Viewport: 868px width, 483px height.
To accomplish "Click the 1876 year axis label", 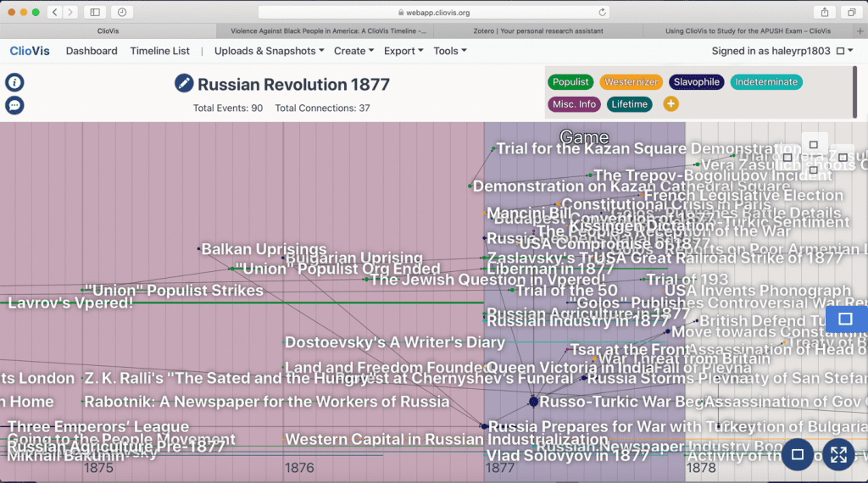I will (299, 468).
